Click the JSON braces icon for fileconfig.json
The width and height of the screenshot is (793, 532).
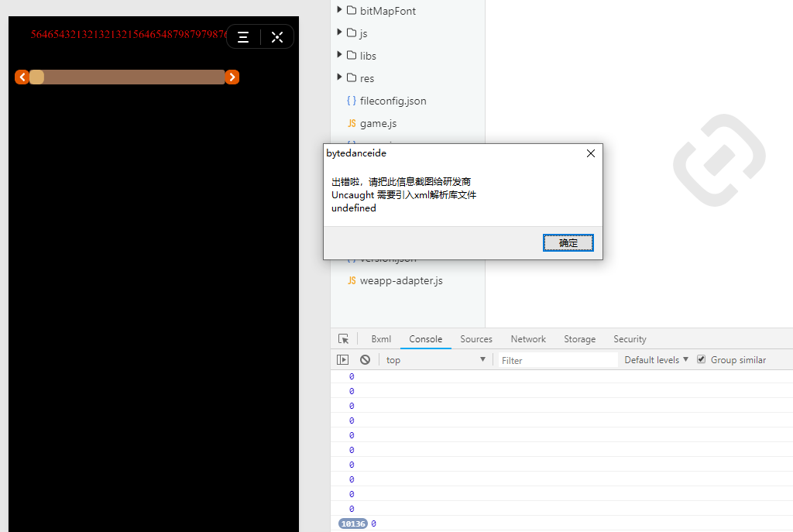[x=352, y=101]
